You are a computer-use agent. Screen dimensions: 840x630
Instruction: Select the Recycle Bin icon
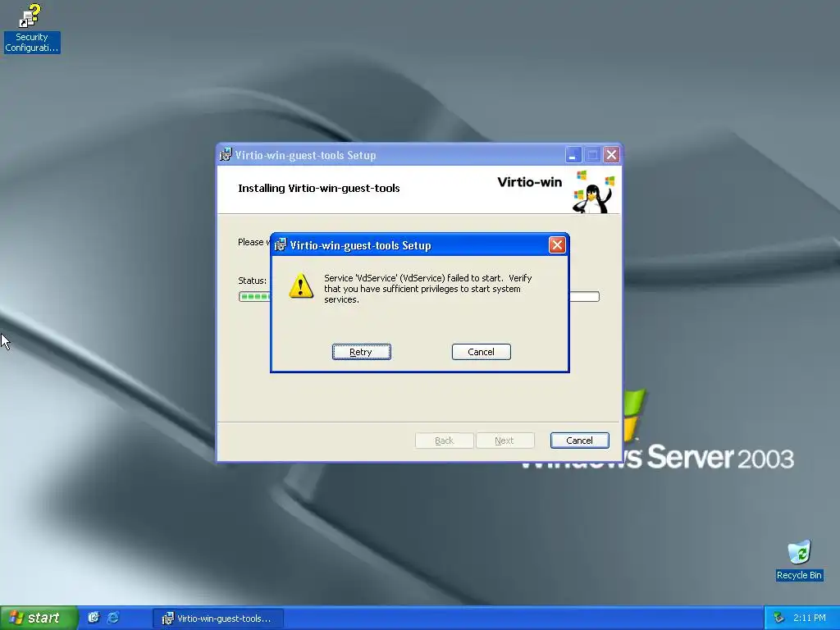[x=799, y=560]
